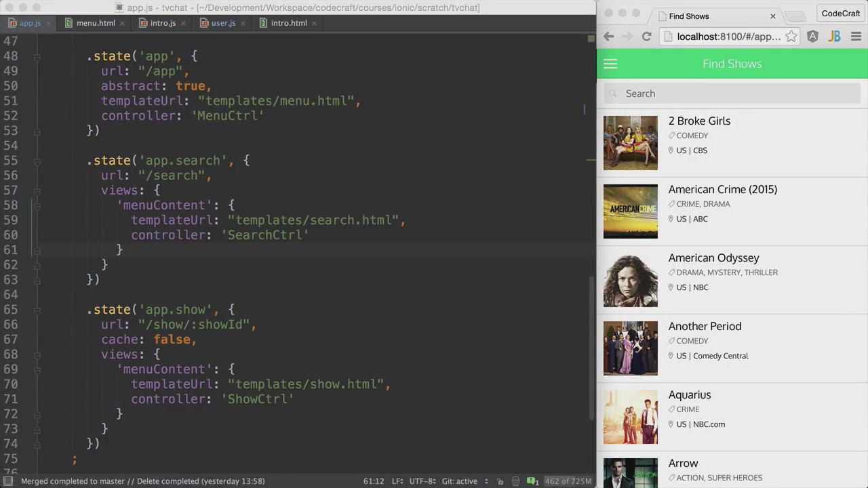Click 'ShowCtrl' controller string on line 71
This screenshot has width=868, height=488.
coord(257,399)
